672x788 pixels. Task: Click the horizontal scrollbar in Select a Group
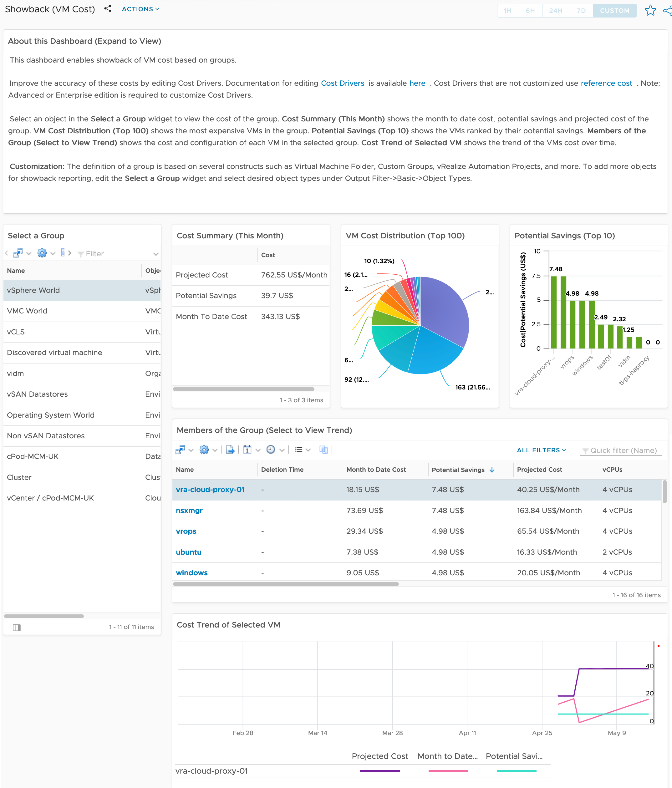pyautogui.click(x=44, y=616)
